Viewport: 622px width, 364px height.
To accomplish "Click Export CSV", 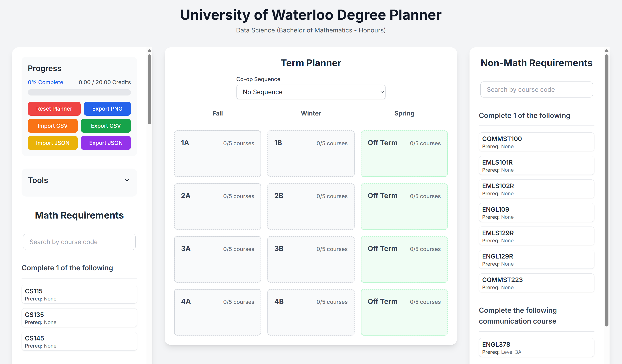I will (106, 126).
